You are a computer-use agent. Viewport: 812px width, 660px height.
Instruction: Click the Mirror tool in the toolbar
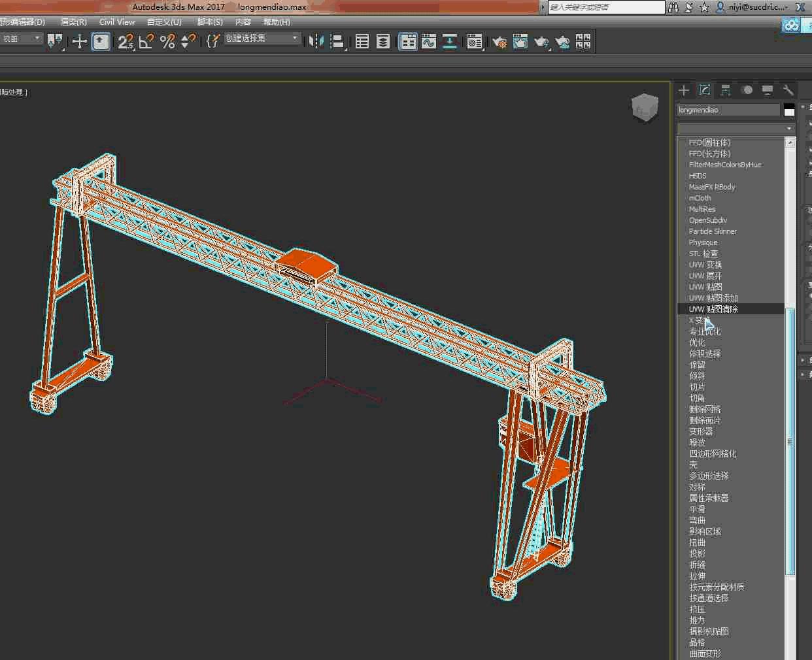pos(316,42)
